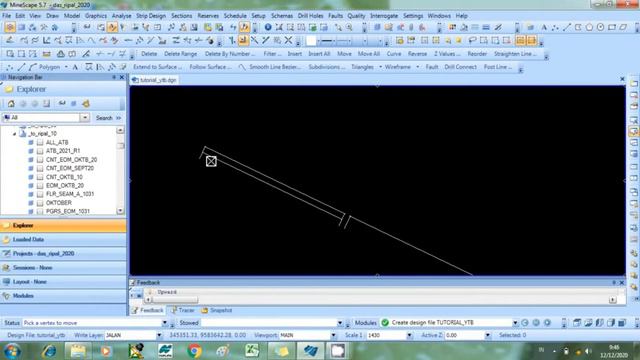Image resolution: width=640 pixels, height=360 pixels.
Task: Open the All filter dropdown in Explorer
Action: [84, 118]
